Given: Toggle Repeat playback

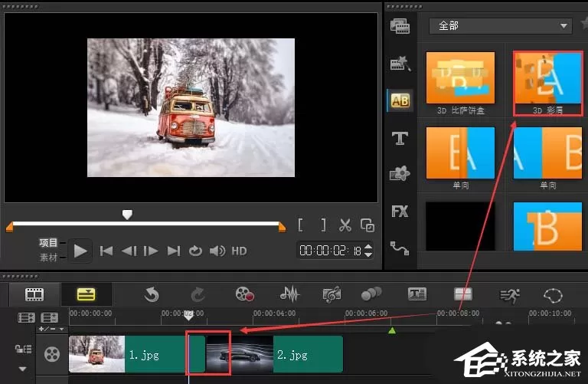Looking at the screenshot, I should pyautogui.click(x=195, y=251).
